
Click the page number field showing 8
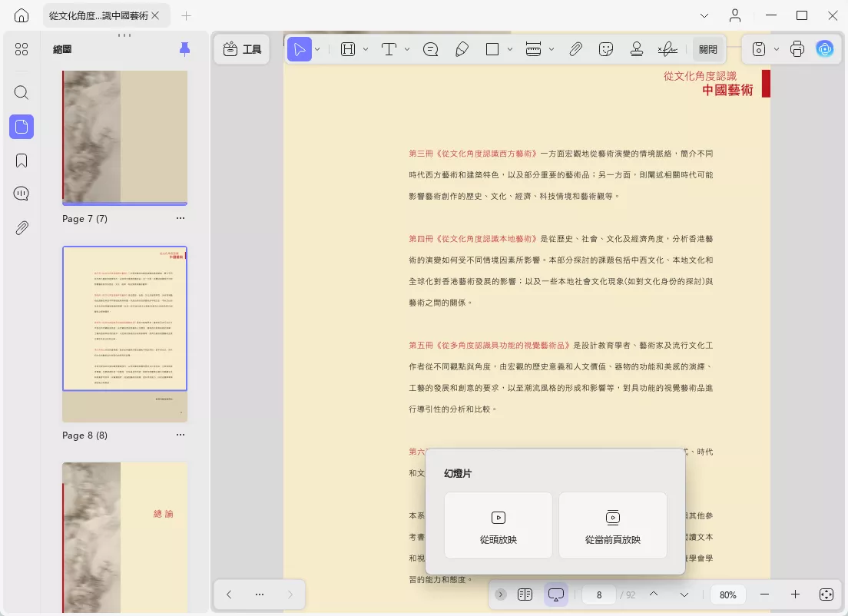[x=598, y=595]
